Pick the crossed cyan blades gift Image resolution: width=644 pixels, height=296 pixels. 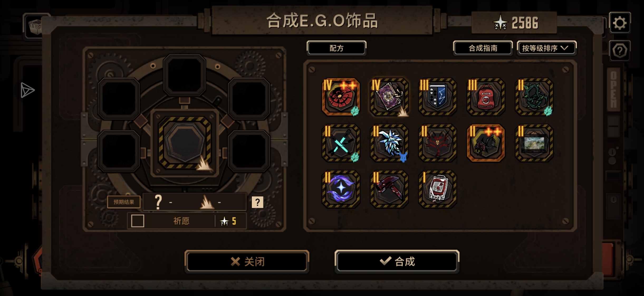click(x=341, y=143)
